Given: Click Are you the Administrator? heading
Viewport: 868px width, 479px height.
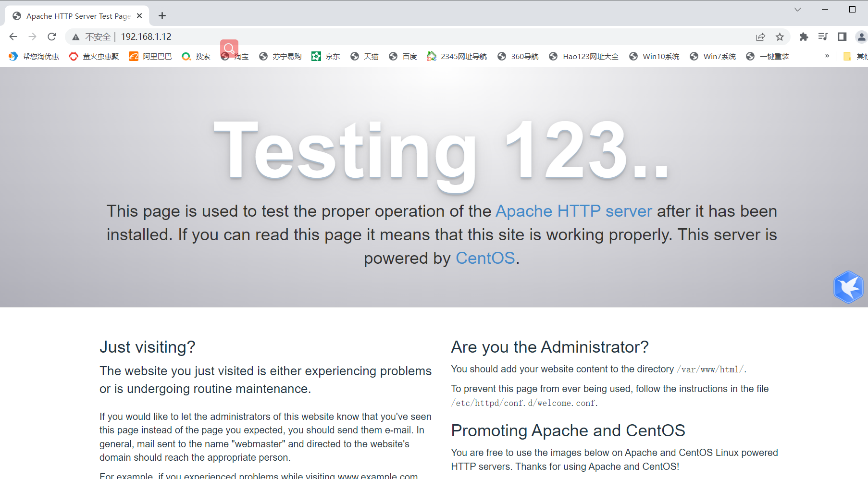Looking at the screenshot, I should (x=550, y=347).
